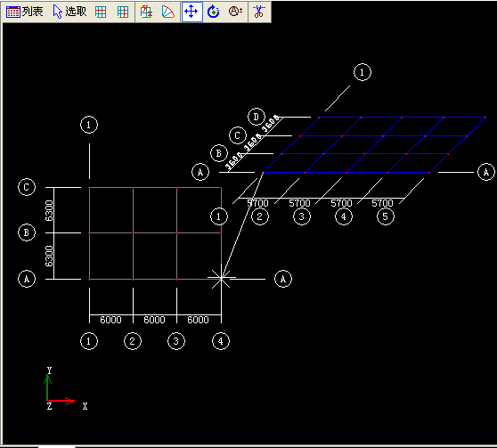Click the axis label A± icon
Image resolution: width=497 pixels, height=448 pixels.
point(235,12)
